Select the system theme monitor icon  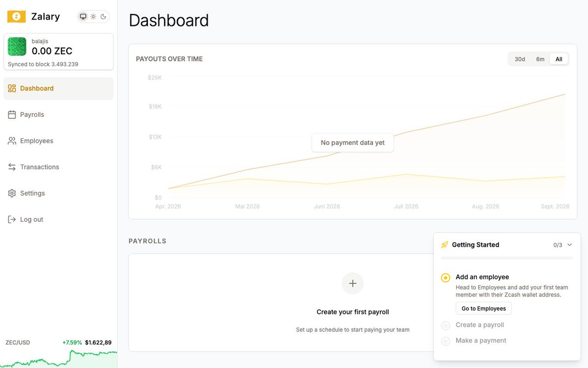[83, 17]
